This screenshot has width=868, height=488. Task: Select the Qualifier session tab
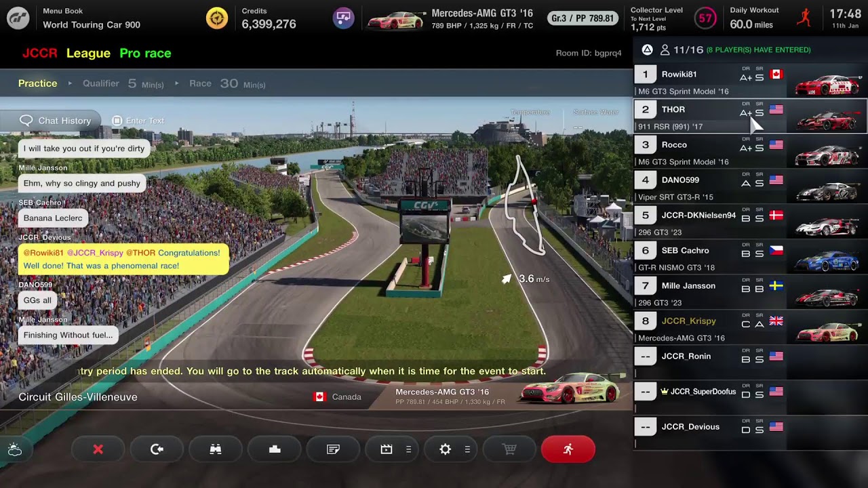pos(123,83)
